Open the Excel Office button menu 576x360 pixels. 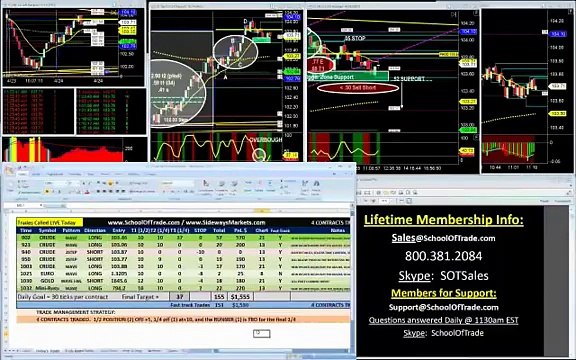coord(9,171)
